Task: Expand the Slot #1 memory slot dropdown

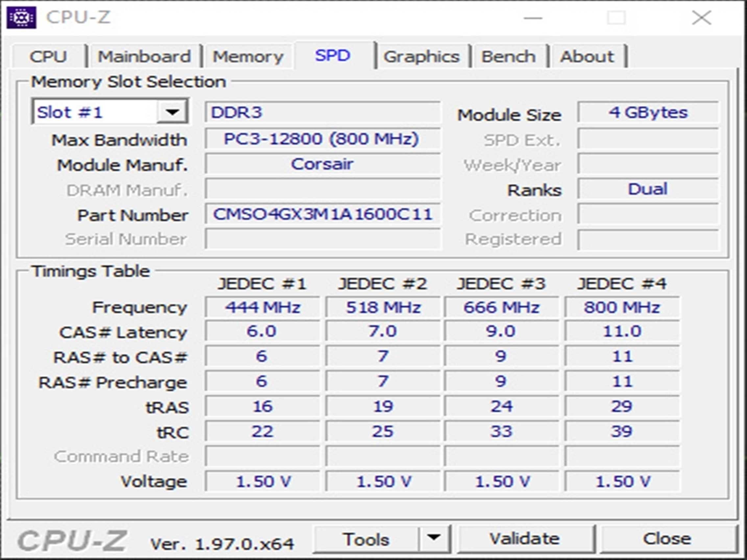Action: tap(173, 112)
